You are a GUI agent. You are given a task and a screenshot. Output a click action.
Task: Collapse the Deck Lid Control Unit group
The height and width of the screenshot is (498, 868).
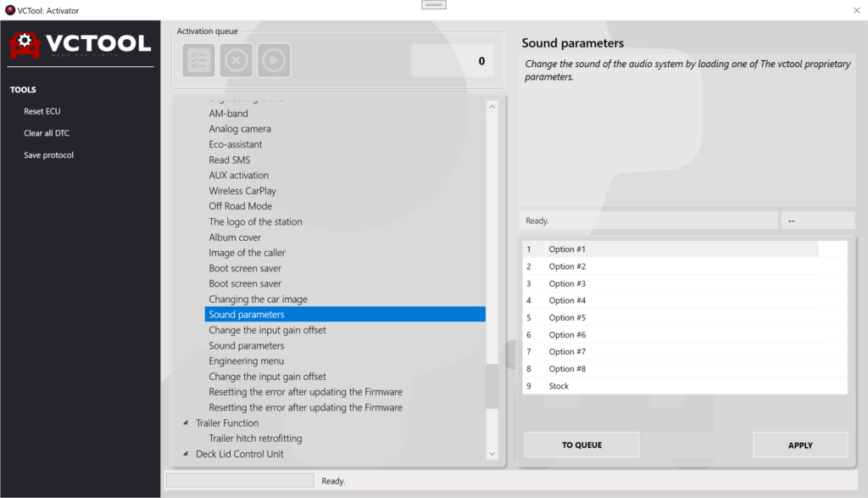(186, 454)
